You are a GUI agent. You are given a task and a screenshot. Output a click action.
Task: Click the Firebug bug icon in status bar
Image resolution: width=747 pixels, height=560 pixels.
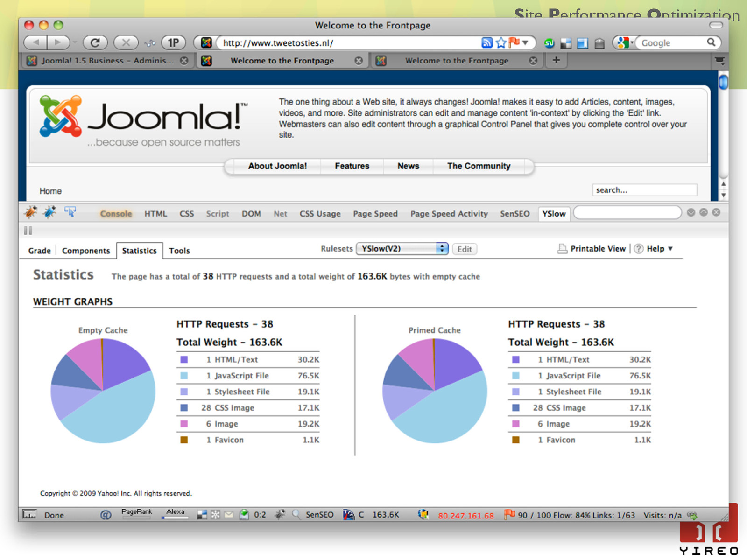pyautogui.click(x=280, y=515)
